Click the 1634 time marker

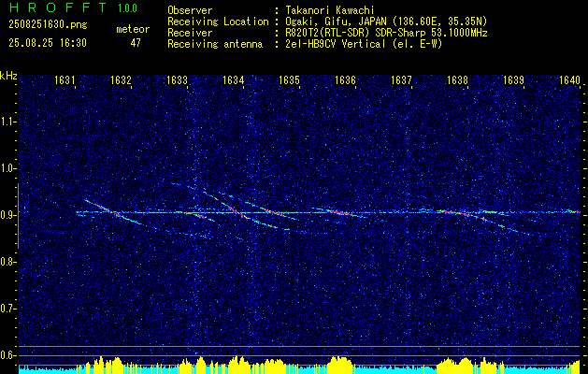point(234,79)
